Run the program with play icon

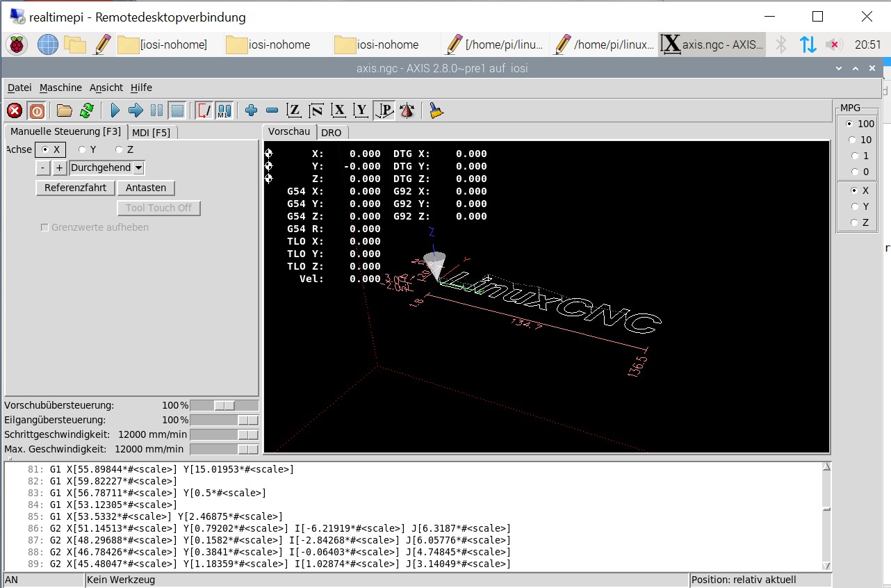(115, 111)
